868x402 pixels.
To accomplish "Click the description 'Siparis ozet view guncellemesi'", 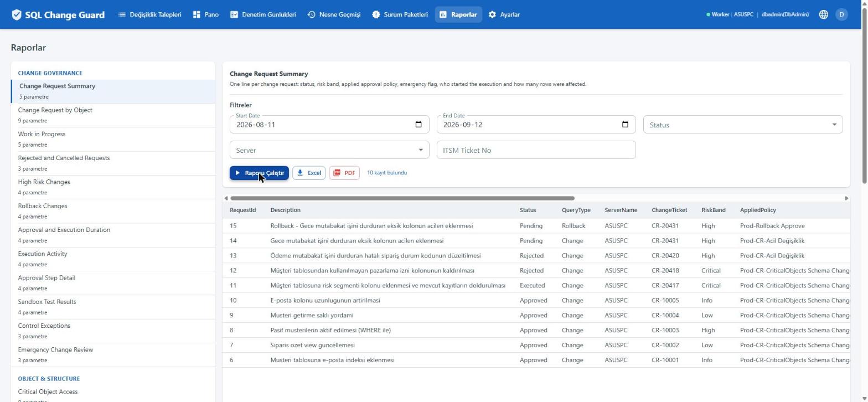I will [312, 346].
